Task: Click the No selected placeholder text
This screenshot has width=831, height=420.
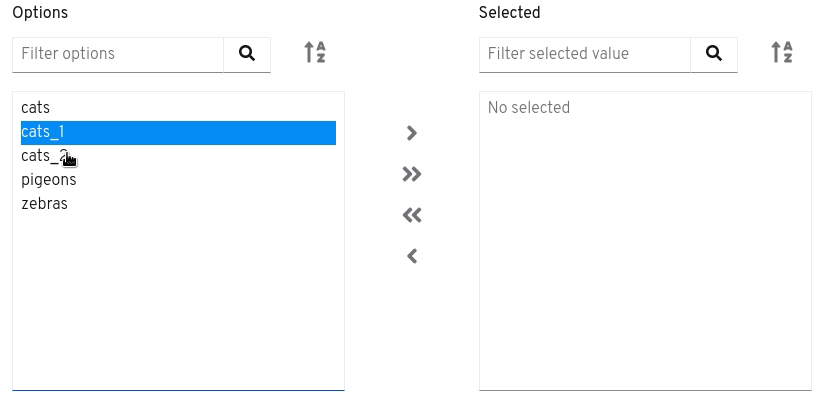Action: (x=529, y=108)
